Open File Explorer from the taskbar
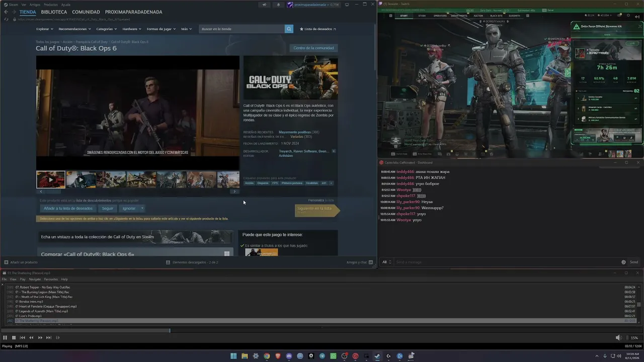644x362 pixels. 245,356
